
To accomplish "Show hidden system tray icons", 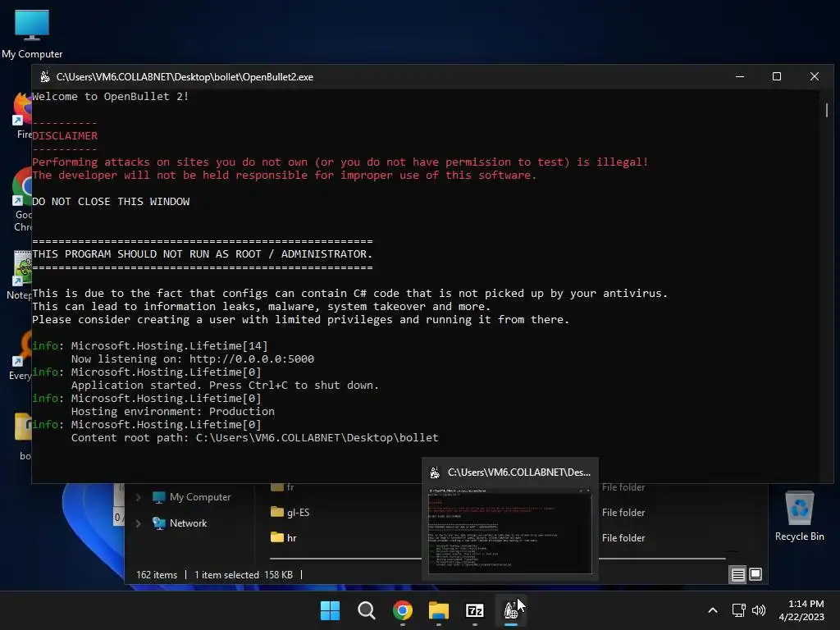I will click(713, 610).
